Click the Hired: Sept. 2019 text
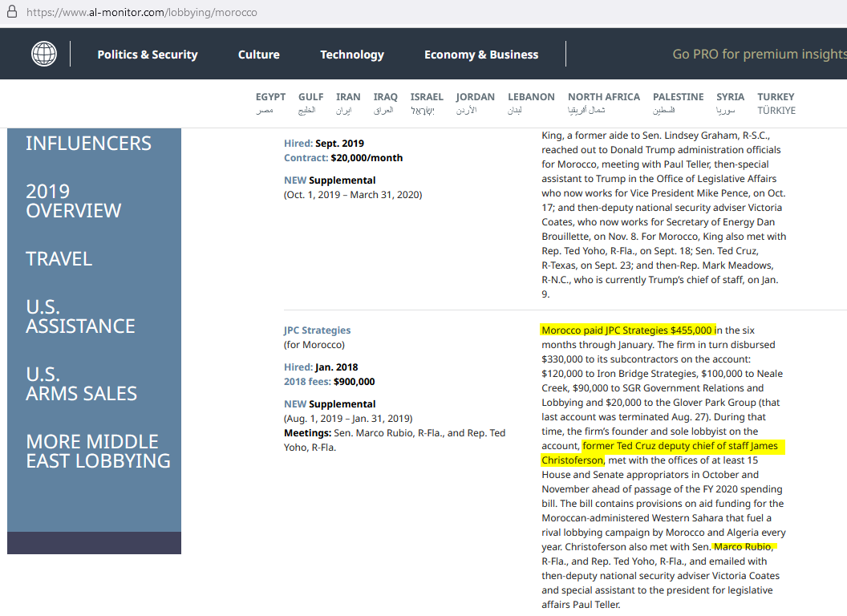 [x=323, y=144]
